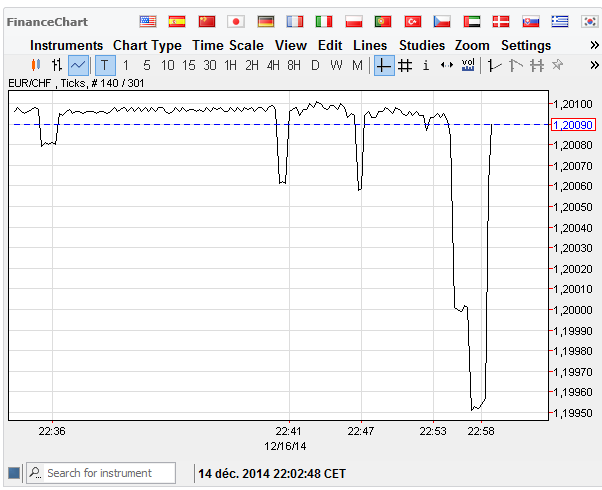Open the Studies menu

(x=422, y=45)
